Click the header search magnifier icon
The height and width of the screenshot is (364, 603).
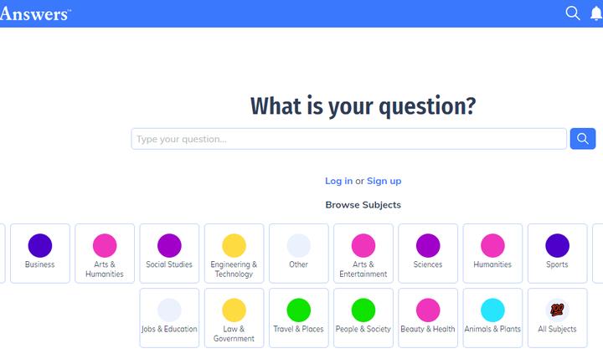(573, 13)
